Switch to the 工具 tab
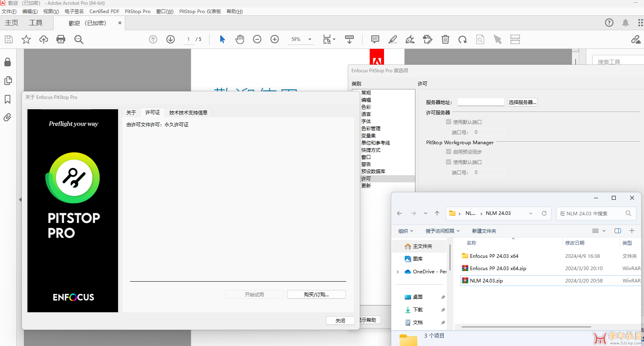This screenshot has width=644, height=346. (36, 23)
